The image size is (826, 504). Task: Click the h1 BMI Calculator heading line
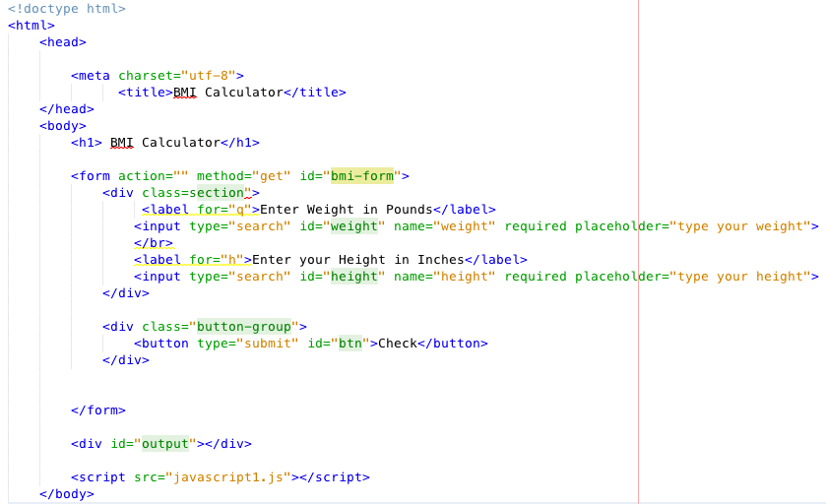pos(165,143)
